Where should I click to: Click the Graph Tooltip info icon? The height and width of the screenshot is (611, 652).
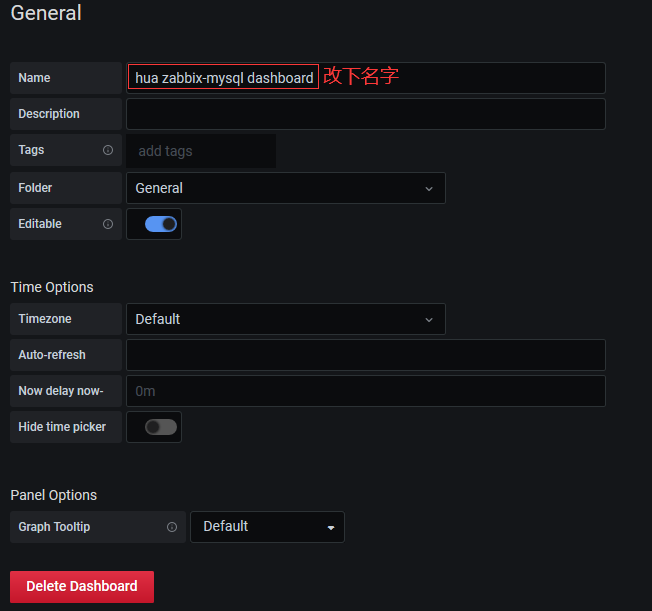coord(172,527)
